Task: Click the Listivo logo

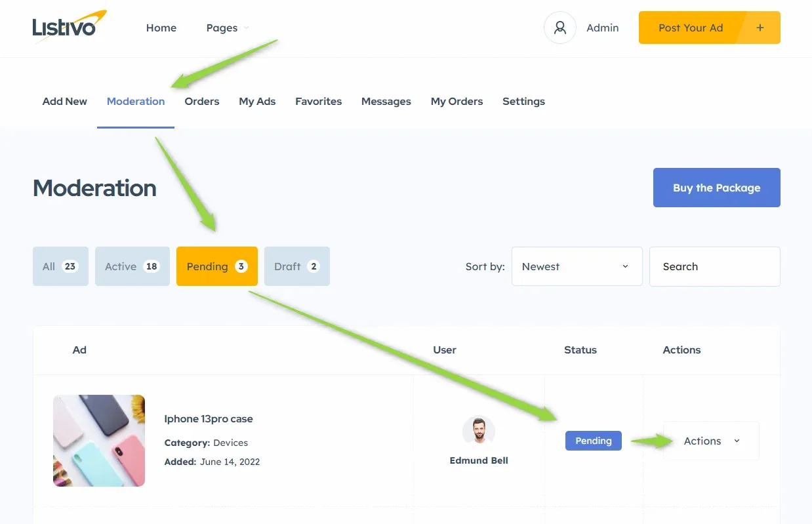Action: tap(69, 28)
